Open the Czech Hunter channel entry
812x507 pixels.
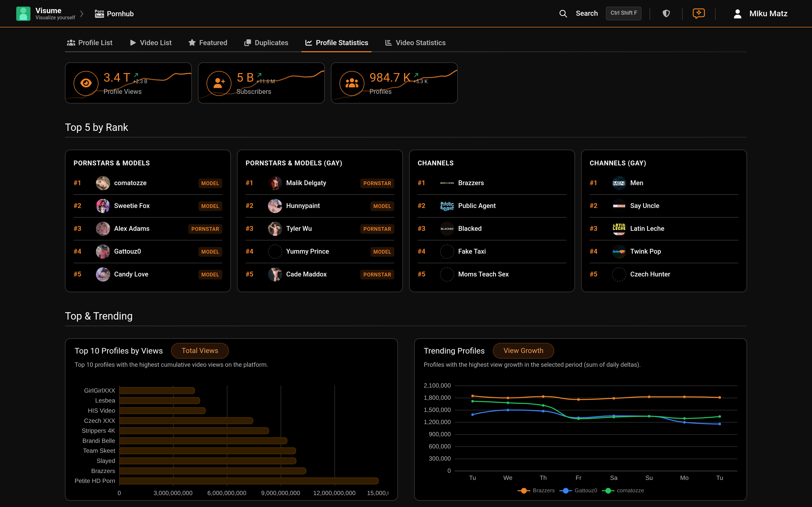(664, 274)
